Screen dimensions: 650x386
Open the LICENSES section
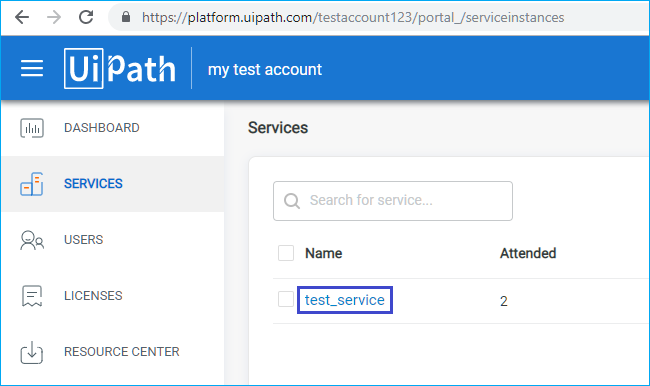pos(93,296)
